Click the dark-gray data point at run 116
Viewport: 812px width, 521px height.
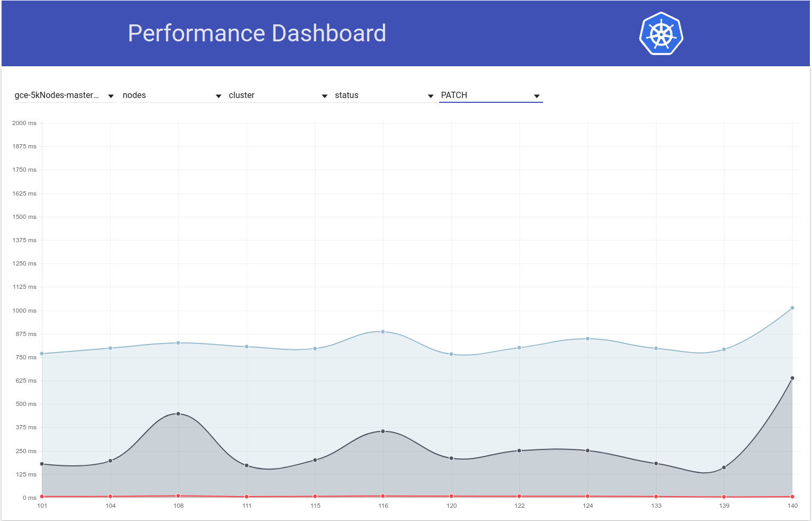[383, 431]
